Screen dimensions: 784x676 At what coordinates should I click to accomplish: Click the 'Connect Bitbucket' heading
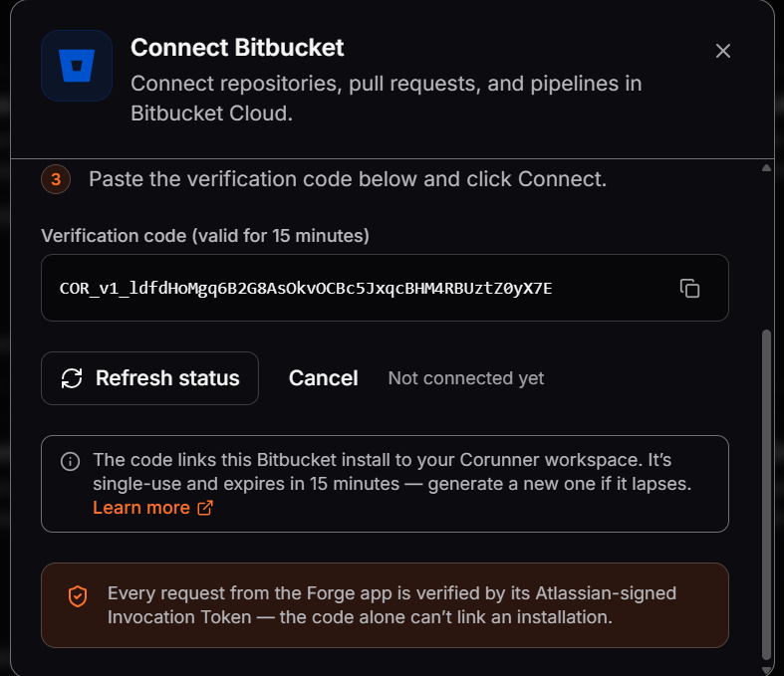[237, 48]
